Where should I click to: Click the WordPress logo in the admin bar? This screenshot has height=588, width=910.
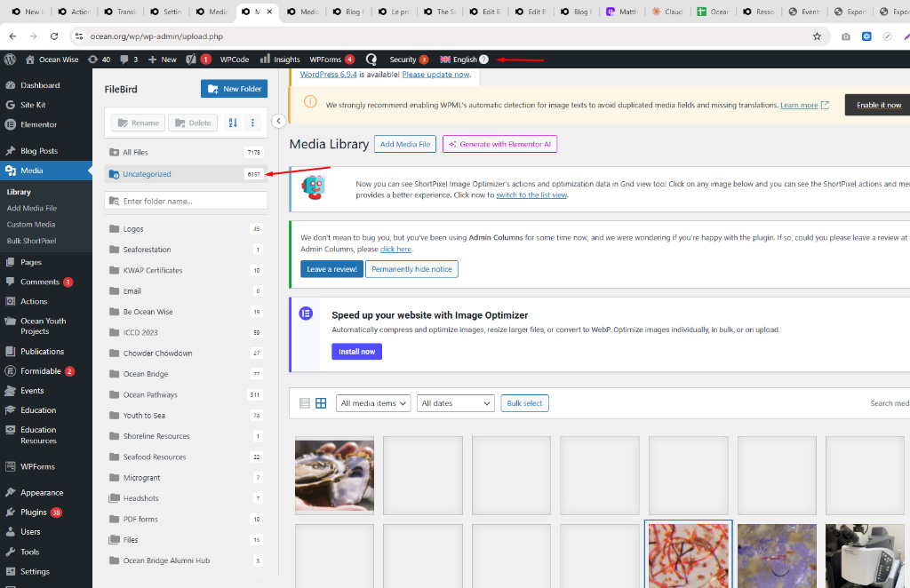click(10, 60)
